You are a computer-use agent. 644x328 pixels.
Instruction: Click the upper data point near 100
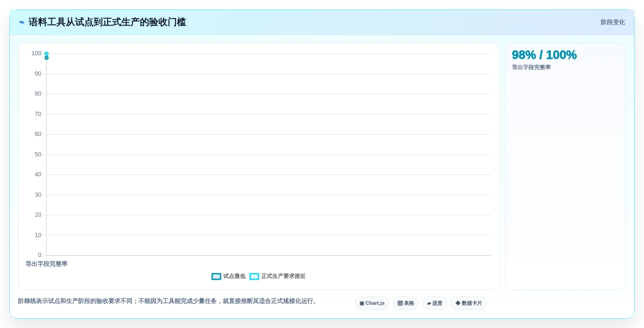click(x=46, y=54)
